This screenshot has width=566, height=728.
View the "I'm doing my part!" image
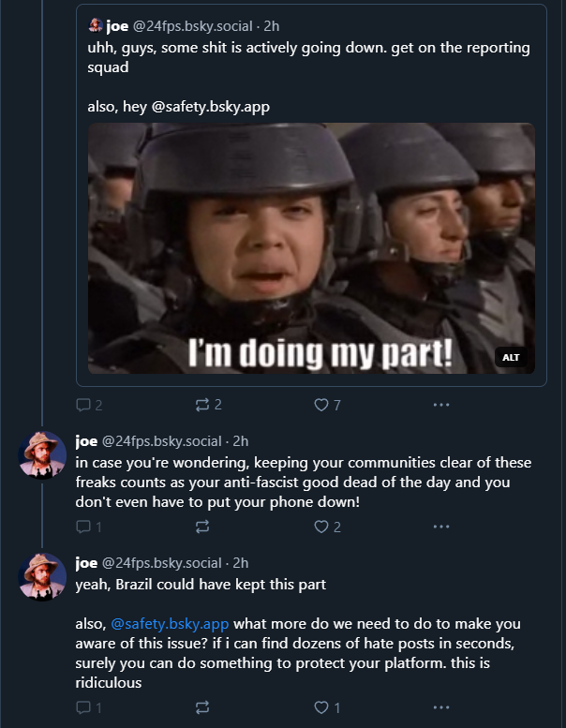coord(310,248)
